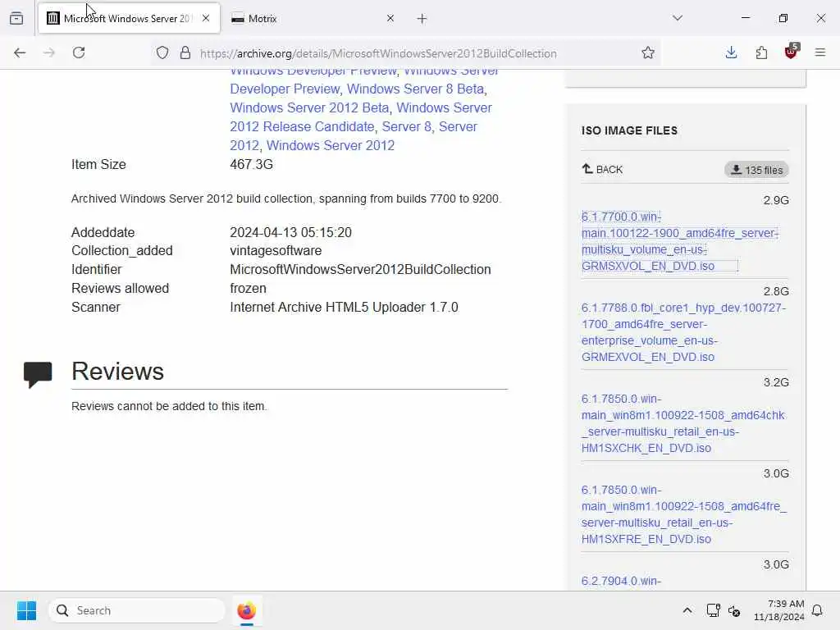The width and height of the screenshot is (840, 630).
Task: Download all 135 files button
Action: [756, 170]
